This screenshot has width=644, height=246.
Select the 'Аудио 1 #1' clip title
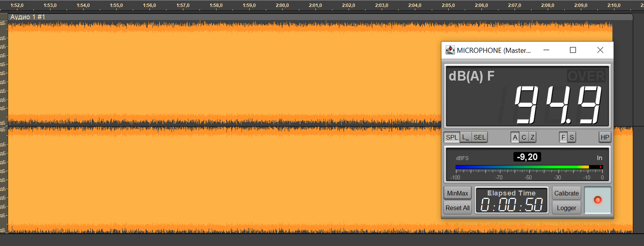[x=28, y=17]
